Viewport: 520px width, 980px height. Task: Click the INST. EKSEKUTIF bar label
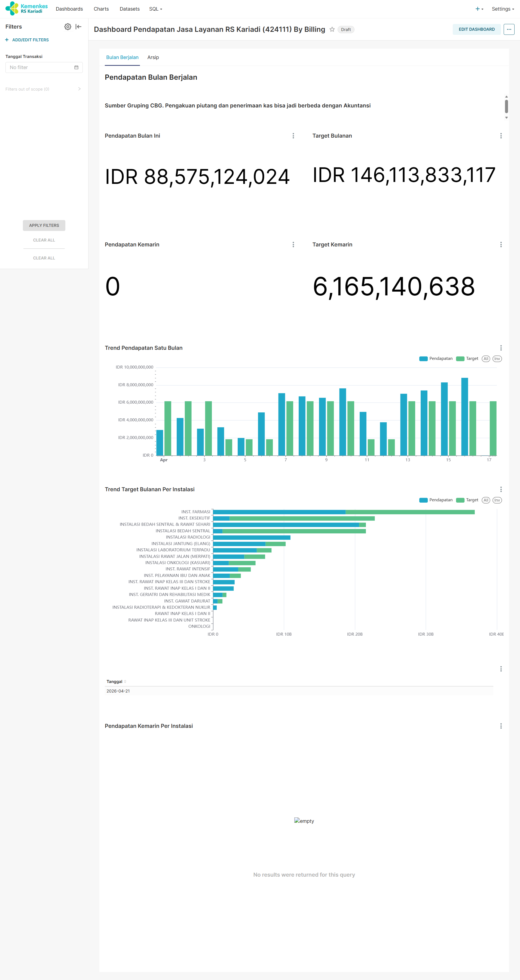194,518
